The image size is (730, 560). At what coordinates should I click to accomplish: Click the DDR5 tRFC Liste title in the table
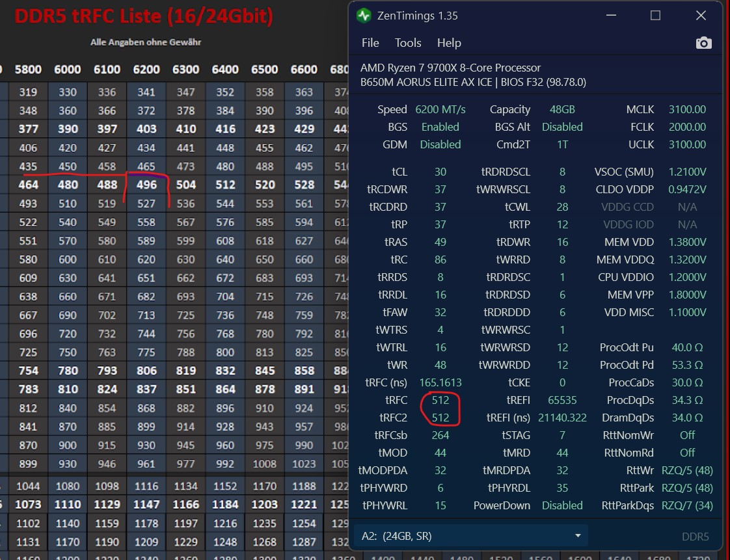point(144,16)
